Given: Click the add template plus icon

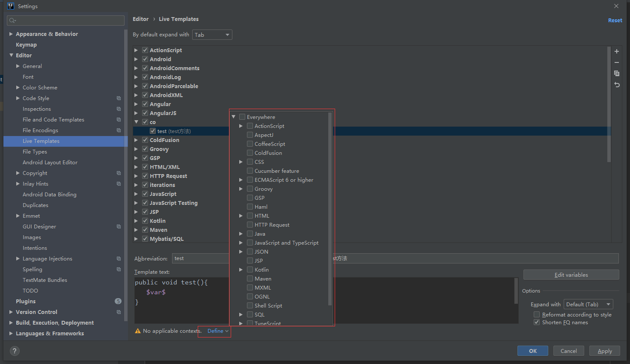Looking at the screenshot, I should click(617, 51).
